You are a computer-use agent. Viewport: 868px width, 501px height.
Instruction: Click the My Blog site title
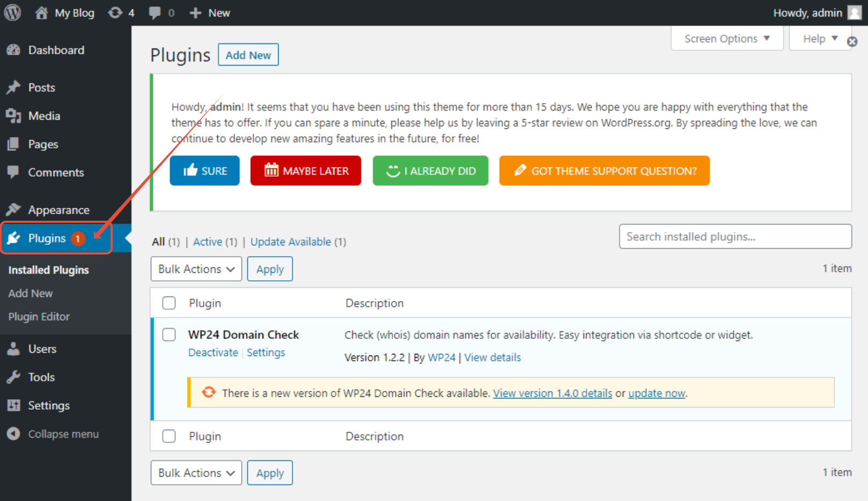tap(75, 13)
